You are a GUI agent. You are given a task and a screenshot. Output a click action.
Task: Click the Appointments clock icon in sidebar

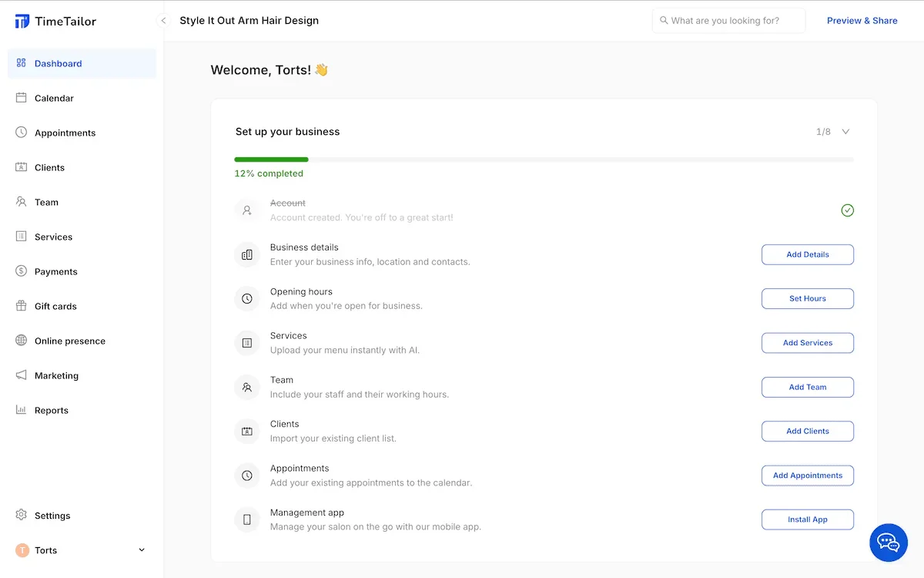(22, 133)
